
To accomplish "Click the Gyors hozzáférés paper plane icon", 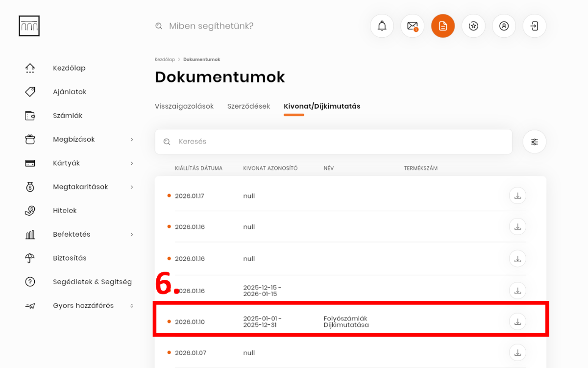I will pos(30,306).
